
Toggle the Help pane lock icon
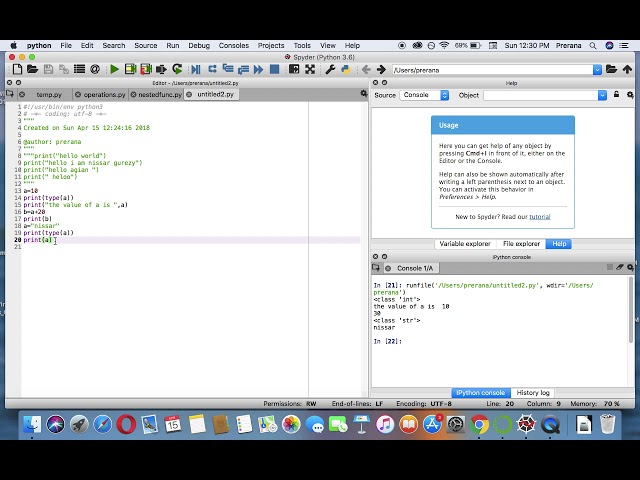pyautogui.click(x=616, y=94)
